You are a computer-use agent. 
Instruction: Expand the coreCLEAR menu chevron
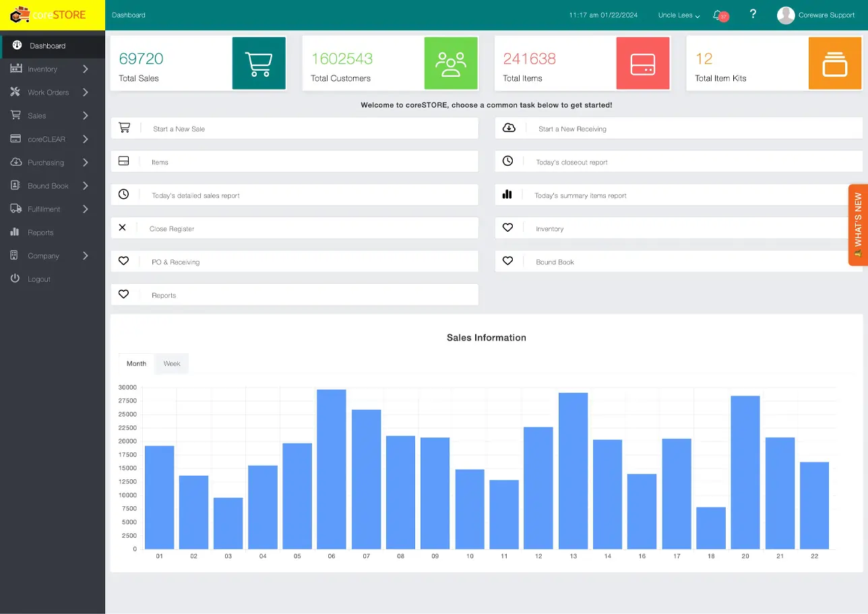[86, 139]
